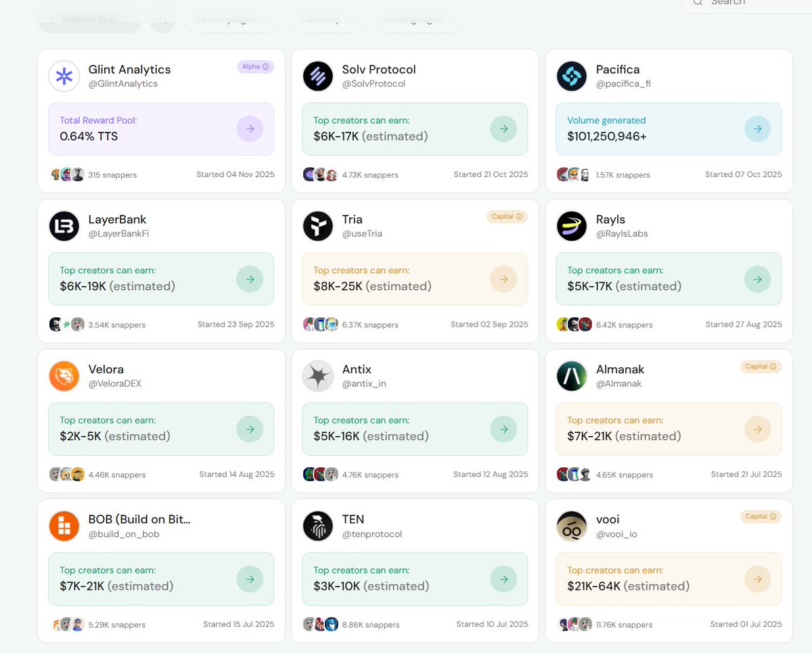Click the BOB orange logo icon
Image resolution: width=812 pixels, height=654 pixels.
coord(64,526)
